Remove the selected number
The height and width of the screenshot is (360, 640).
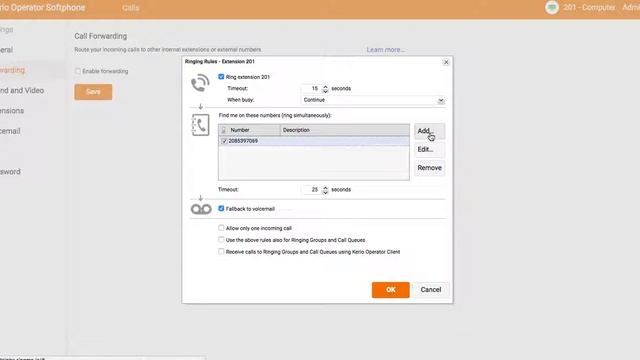click(429, 168)
